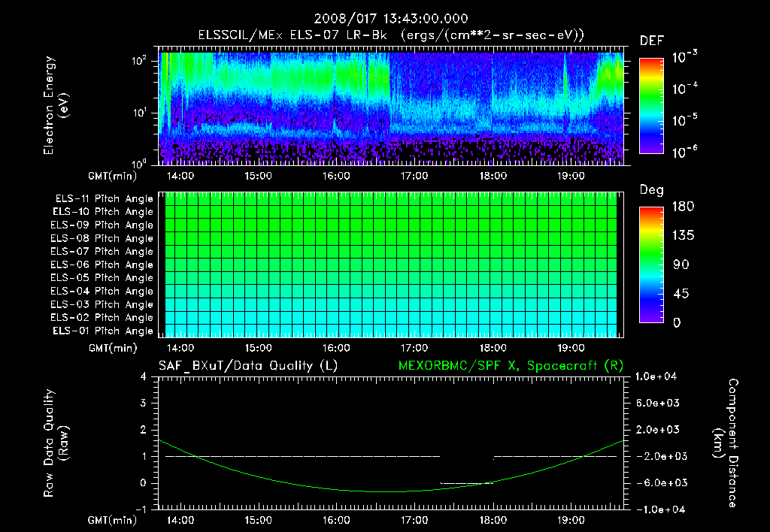Select the ELS-04 Pitch Angle row label
This screenshot has height=532, width=770.
click(102, 291)
